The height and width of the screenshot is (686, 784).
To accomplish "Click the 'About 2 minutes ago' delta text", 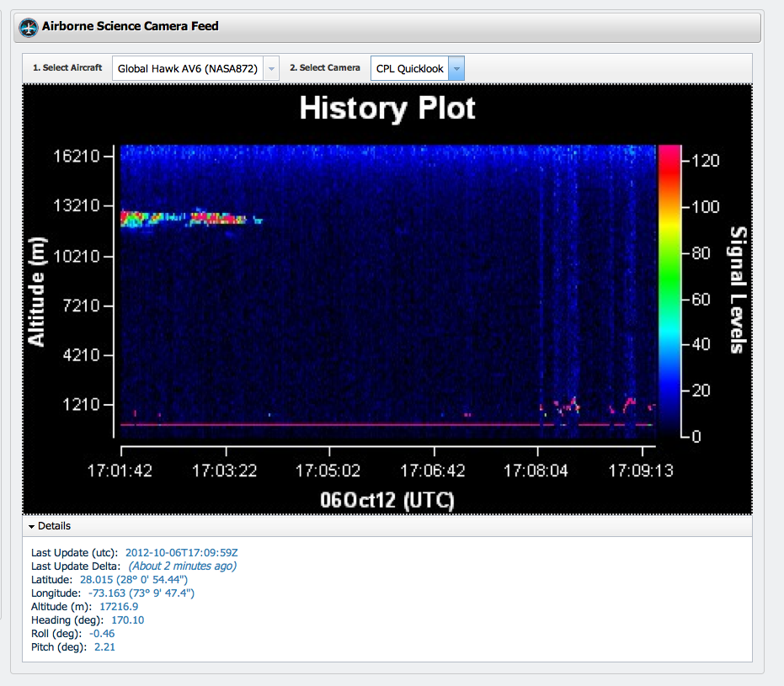I will (183, 566).
